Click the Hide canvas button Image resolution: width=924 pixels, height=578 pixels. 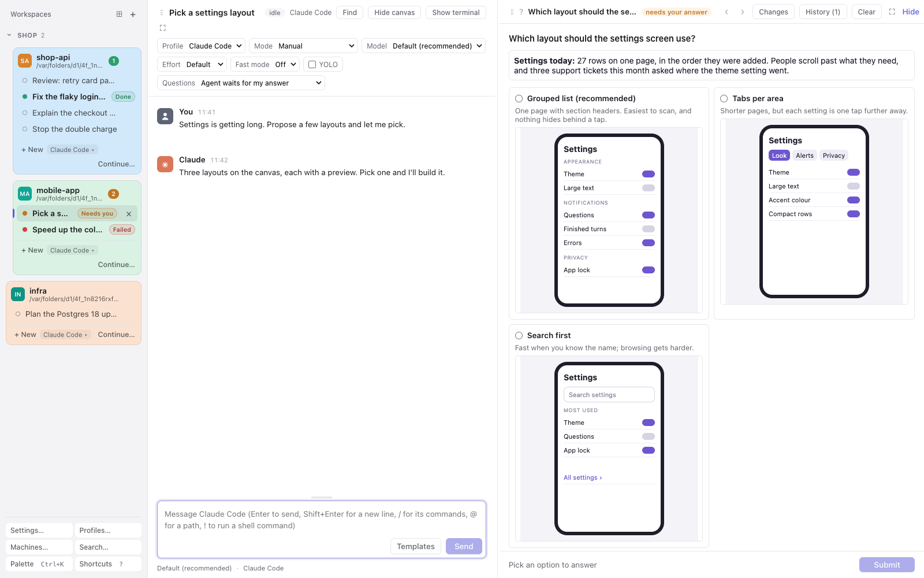(394, 13)
